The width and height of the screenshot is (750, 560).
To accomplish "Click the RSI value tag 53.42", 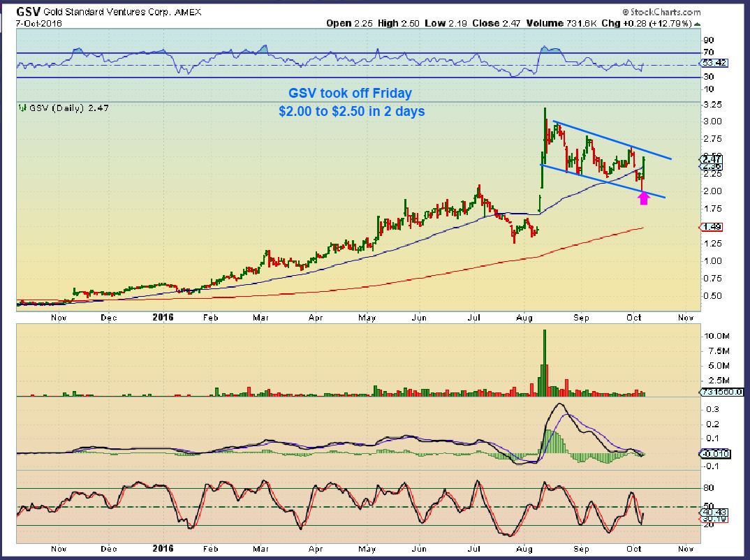I will point(714,63).
